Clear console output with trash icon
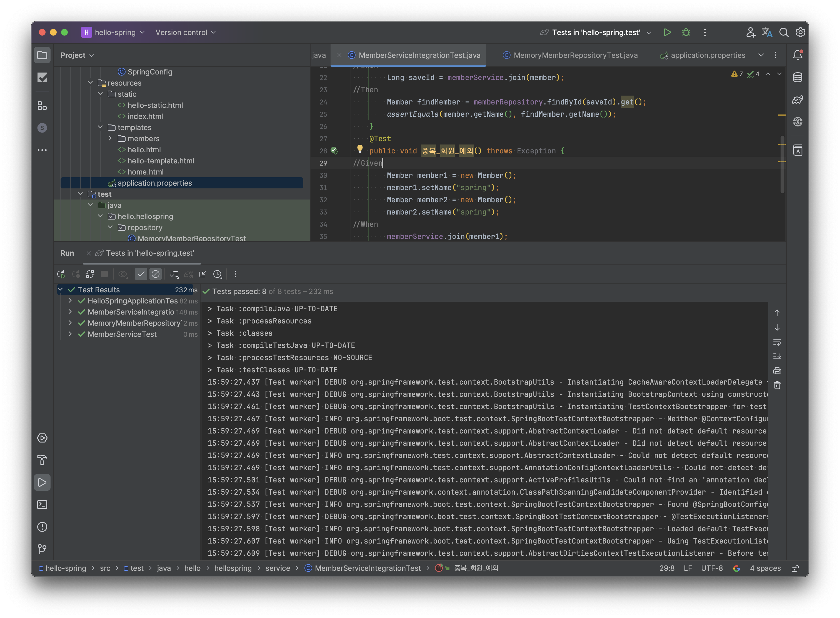Viewport: 840px width, 618px height. click(777, 385)
